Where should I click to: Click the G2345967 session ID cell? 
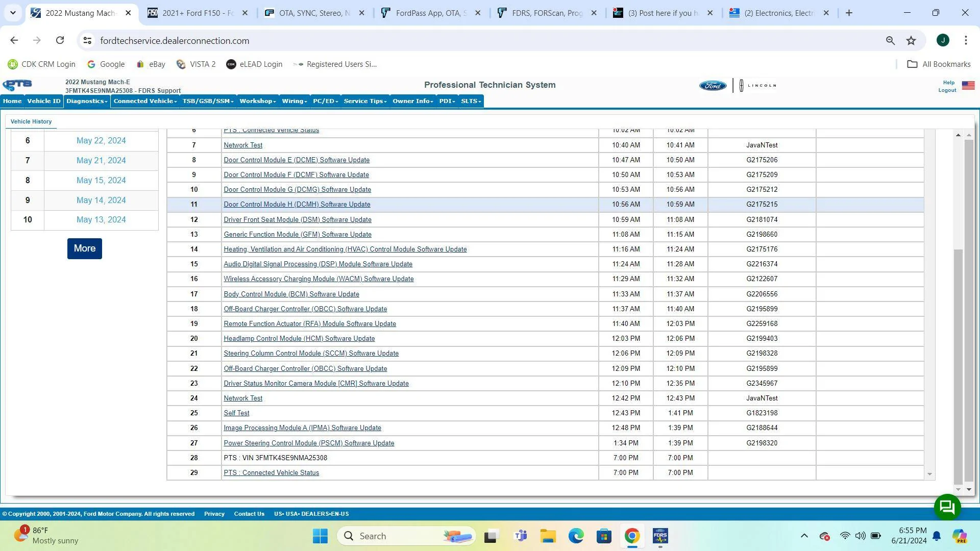pyautogui.click(x=762, y=384)
